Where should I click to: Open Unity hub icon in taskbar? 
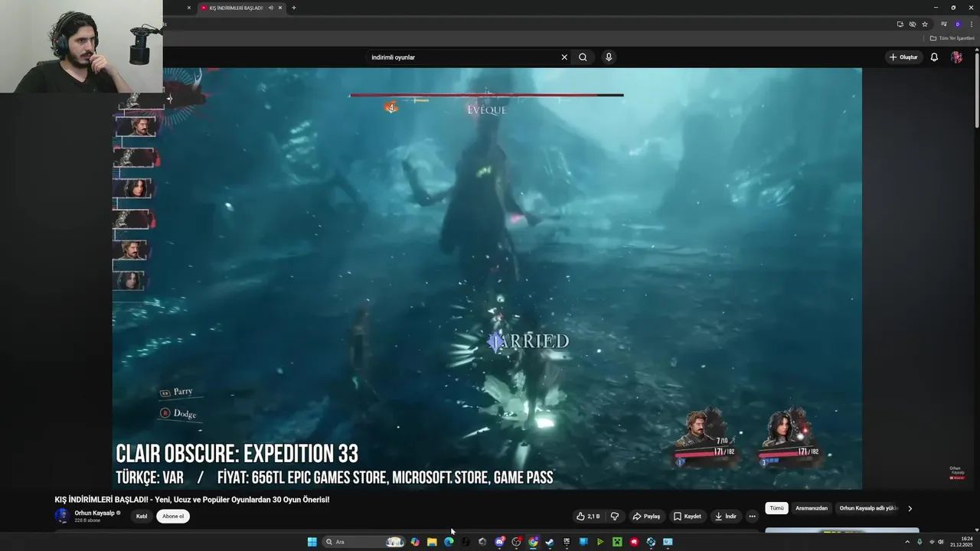[482, 542]
